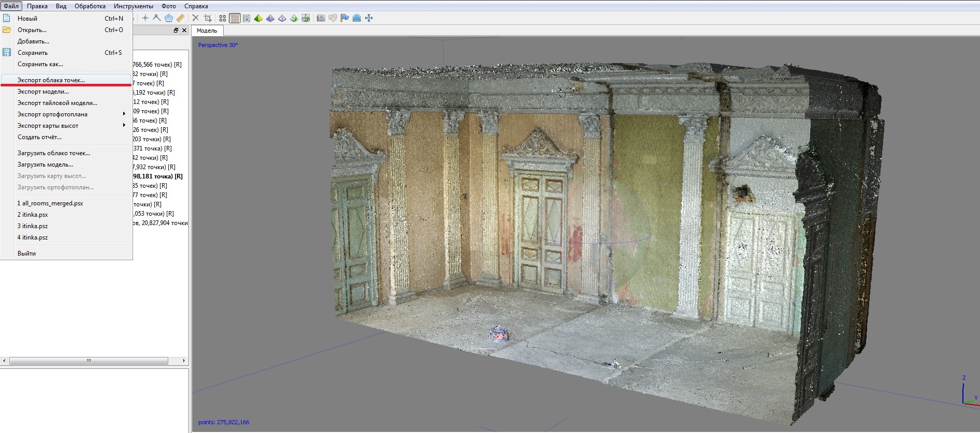Click the scrollbar right arrow
The width and height of the screenshot is (980, 433).
tap(184, 361)
